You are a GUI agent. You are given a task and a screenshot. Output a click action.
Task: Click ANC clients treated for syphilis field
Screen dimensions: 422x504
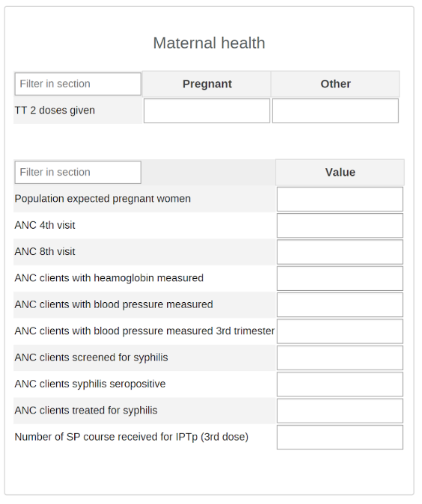click(340, 411)
